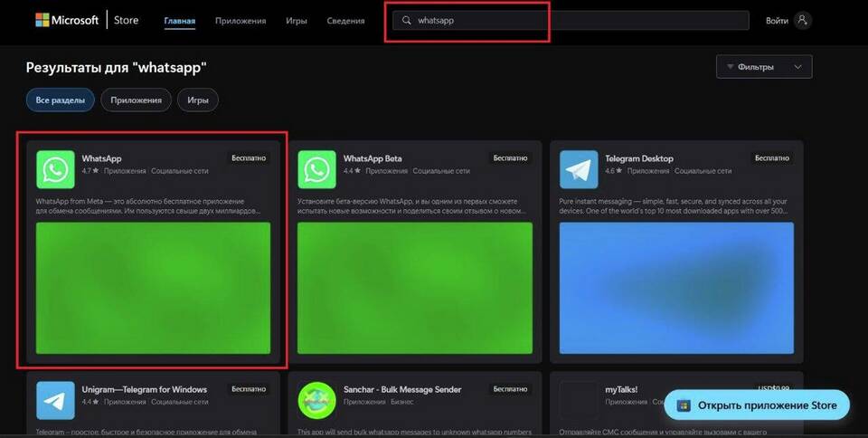Click the WhatsApp green preview thumbnail
The height and width of the screenshot is (438, 868).
(153, 288)
